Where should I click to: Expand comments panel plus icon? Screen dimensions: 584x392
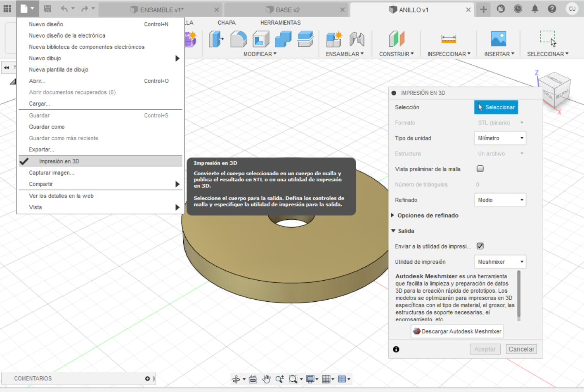click(x=147, y=378)
